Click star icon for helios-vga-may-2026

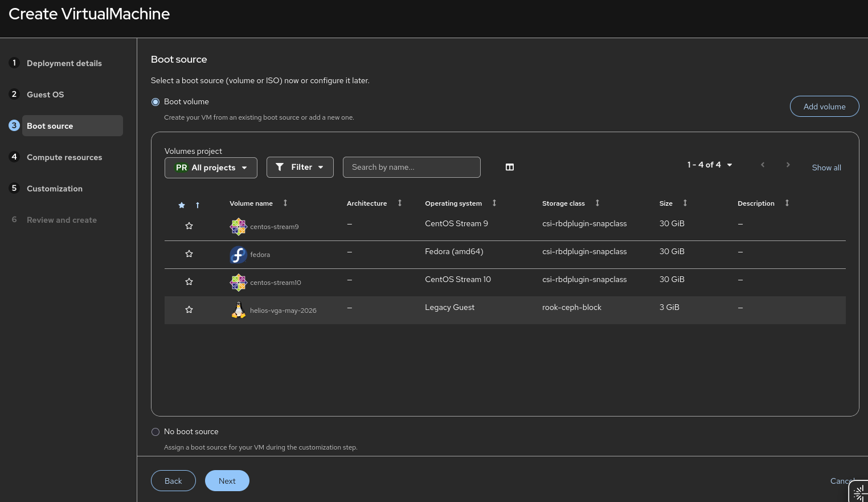[189, 310]
